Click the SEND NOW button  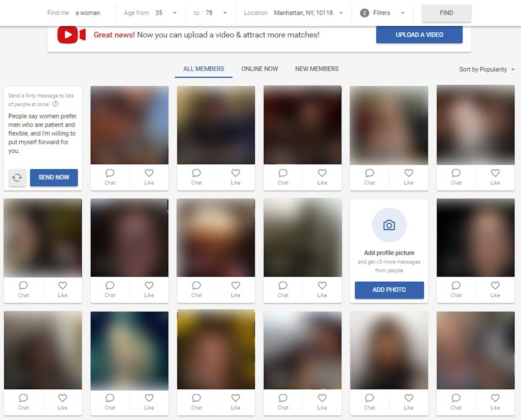(x=54, y=178)
